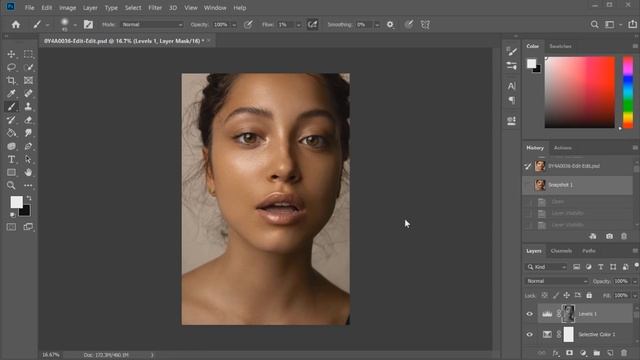640x360 pixels.
Task: Switch to the Channels tab
Action: (561, 251)
